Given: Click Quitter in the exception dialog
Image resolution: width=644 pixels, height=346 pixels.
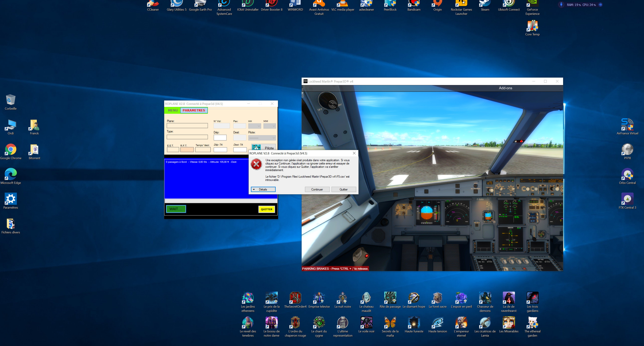Looking at the screenshot, I should [x=343, y=189].
